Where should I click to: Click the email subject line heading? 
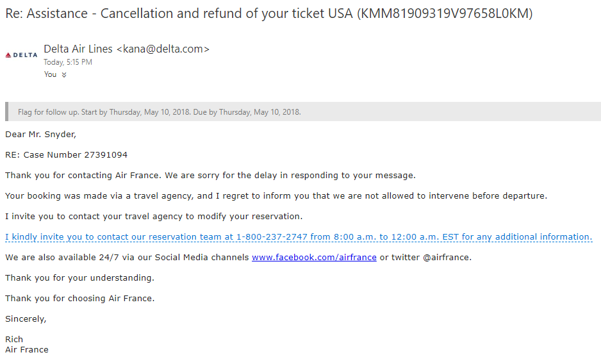coord(269,13)
